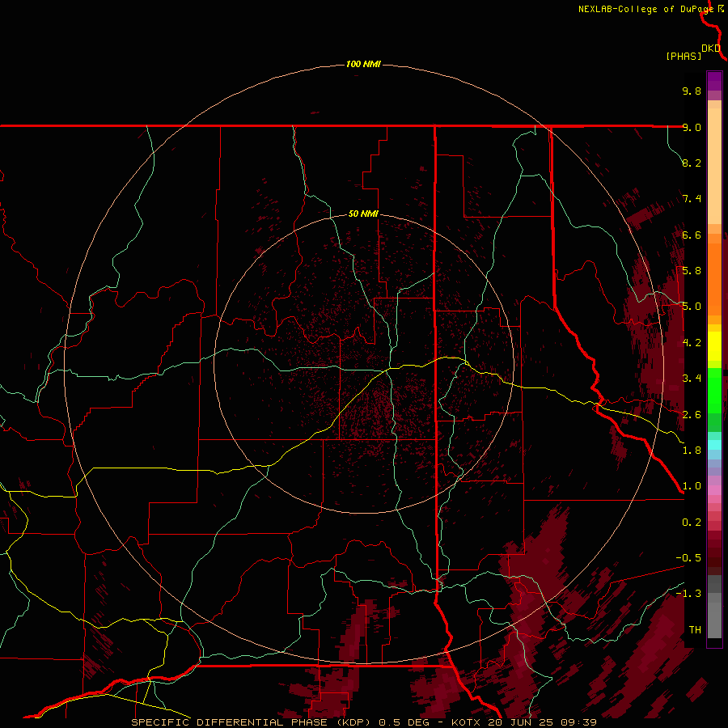Click the 8.2 legend value

pos(692,163)
